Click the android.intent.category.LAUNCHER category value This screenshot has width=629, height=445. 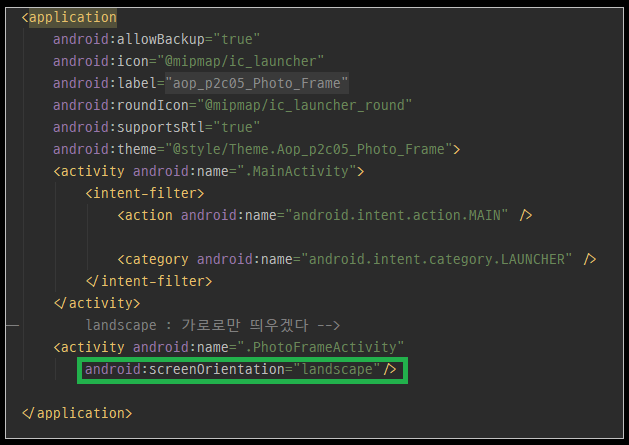[436, 260]
